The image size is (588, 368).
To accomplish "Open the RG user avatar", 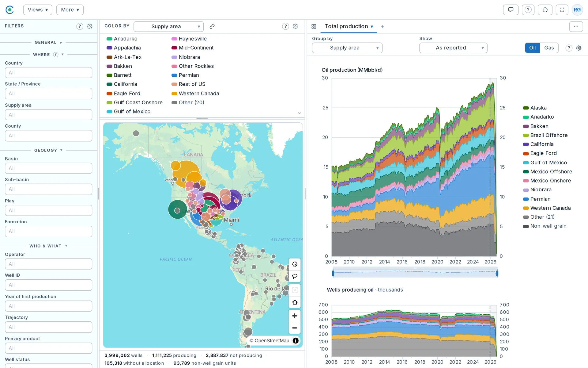I will [x=577, y=10].
